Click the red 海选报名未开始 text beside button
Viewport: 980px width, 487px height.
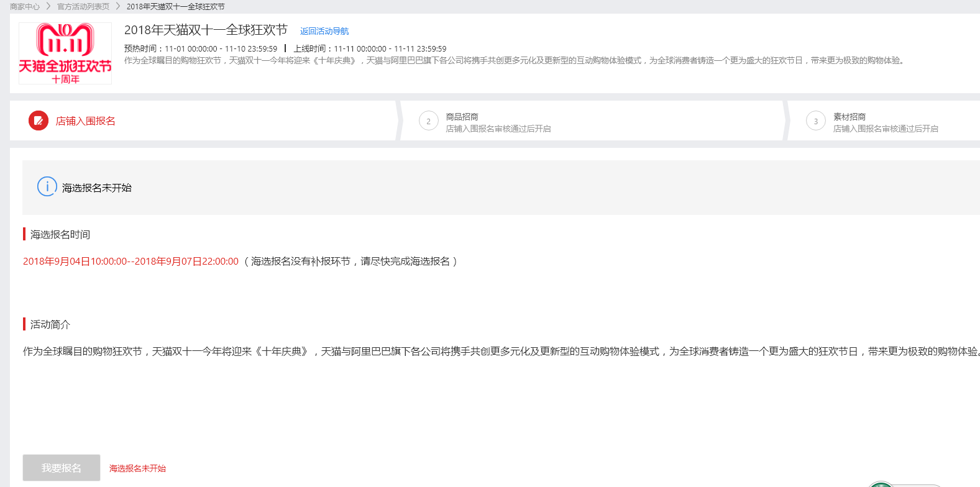coord(137,468)
